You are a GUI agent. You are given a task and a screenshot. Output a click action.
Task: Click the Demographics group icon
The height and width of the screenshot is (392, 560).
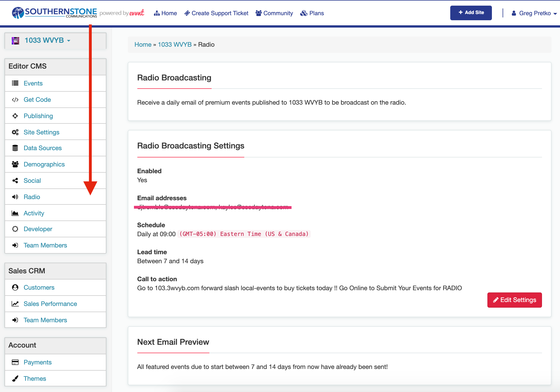(x=15, y=164)
